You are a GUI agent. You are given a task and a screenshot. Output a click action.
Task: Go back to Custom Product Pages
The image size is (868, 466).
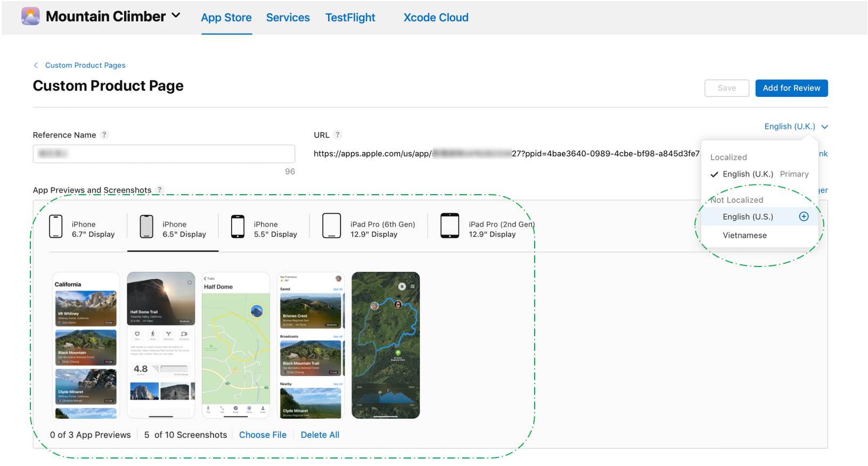click(85, 65)
